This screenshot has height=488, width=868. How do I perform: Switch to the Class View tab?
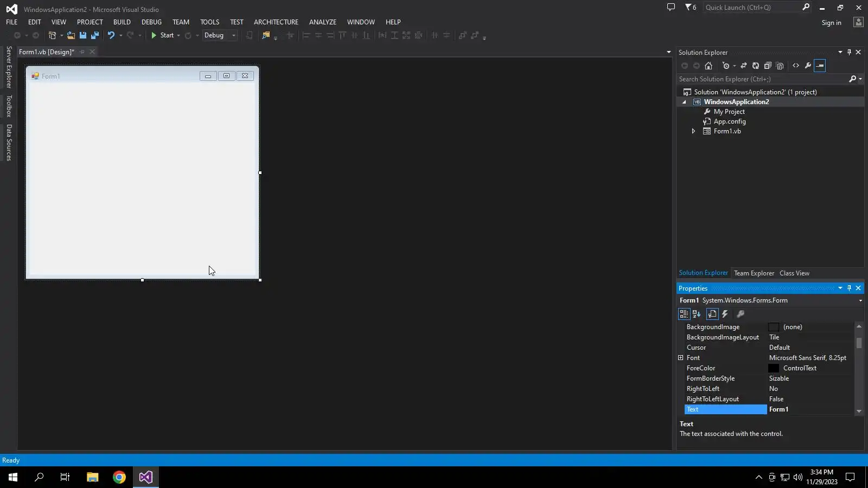(x=794, y=273)
